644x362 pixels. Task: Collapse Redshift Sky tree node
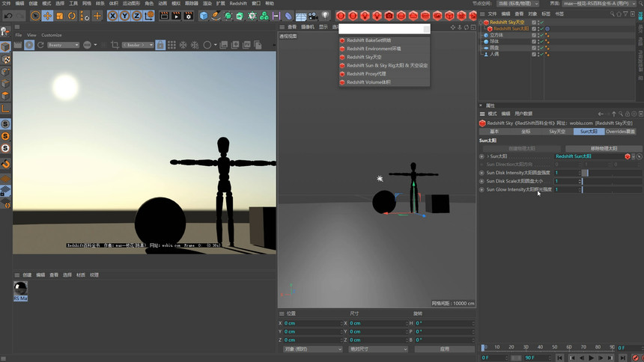[481, 22]
